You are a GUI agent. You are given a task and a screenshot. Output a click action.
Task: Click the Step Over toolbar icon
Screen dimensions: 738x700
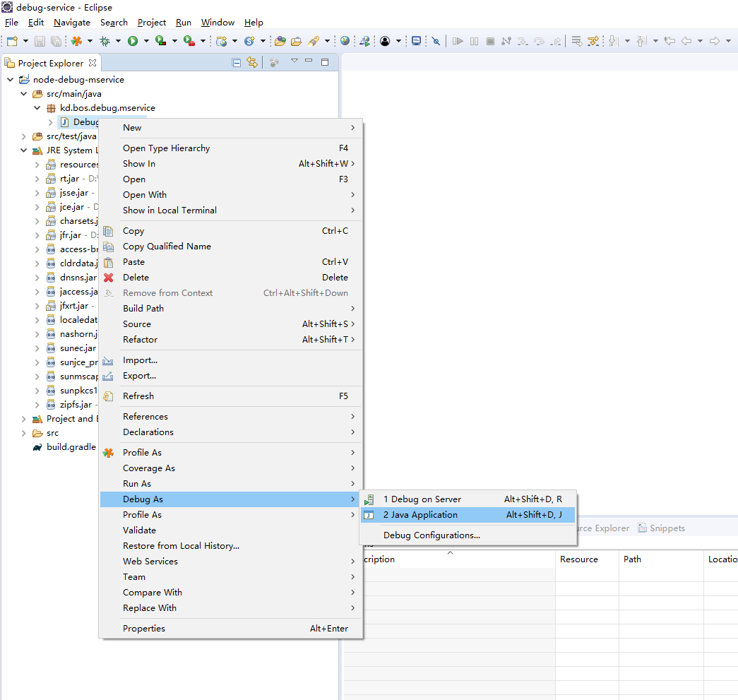coord(539,42)
